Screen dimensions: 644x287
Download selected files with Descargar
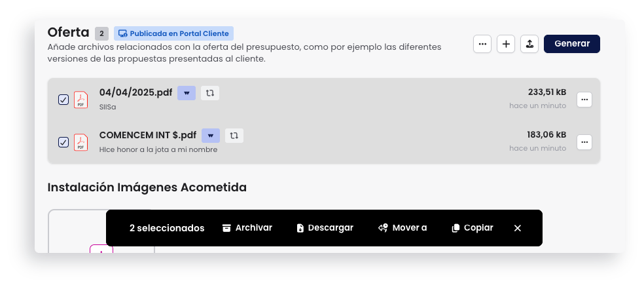(x=325, y=228)
